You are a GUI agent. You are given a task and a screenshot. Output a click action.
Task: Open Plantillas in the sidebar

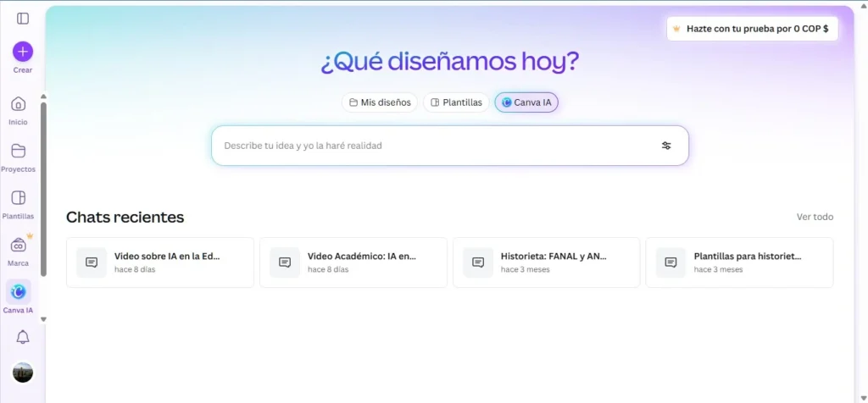coord(19,205)
